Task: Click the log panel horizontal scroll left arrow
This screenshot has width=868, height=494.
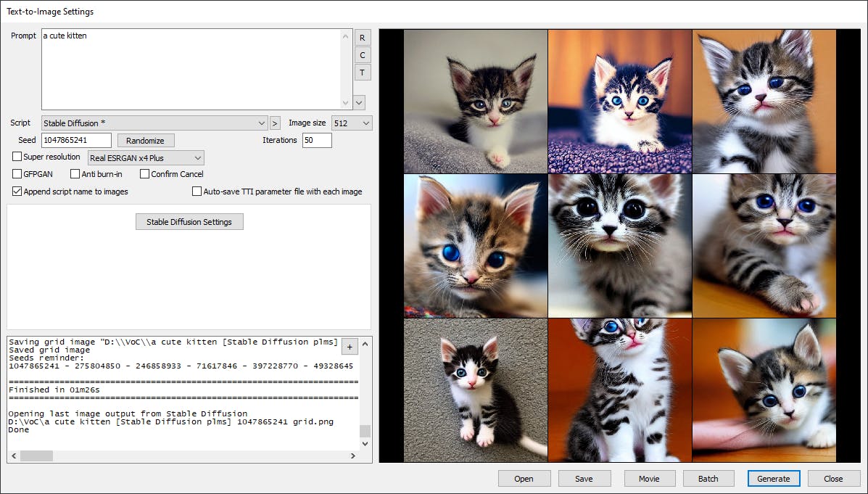Action: coord(14,456)
